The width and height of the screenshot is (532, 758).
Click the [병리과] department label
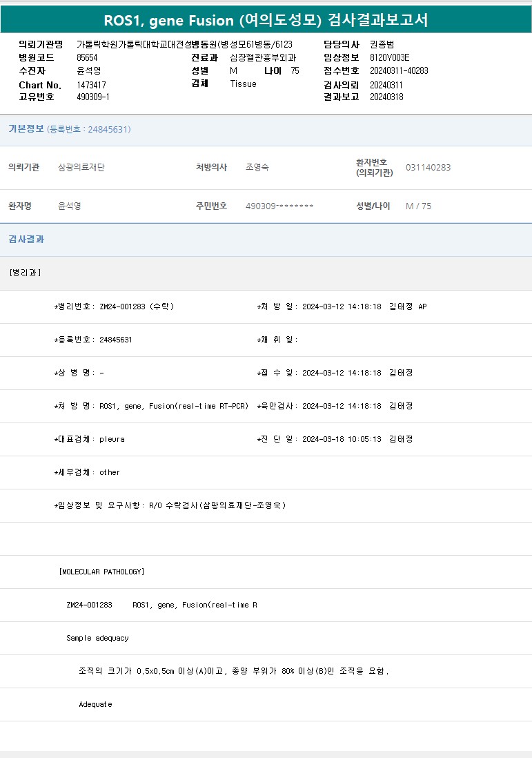pyautogui.click(x=26, y=273)
